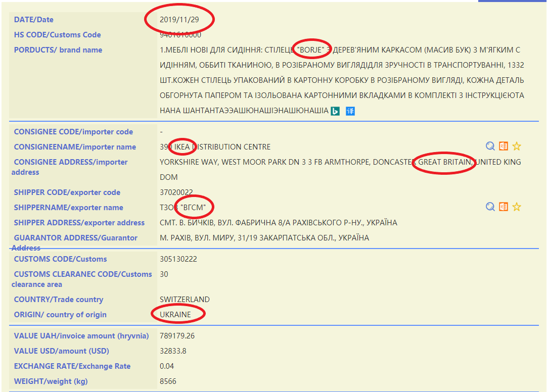Click the magnifier search icon in the consignee name row

490,146
